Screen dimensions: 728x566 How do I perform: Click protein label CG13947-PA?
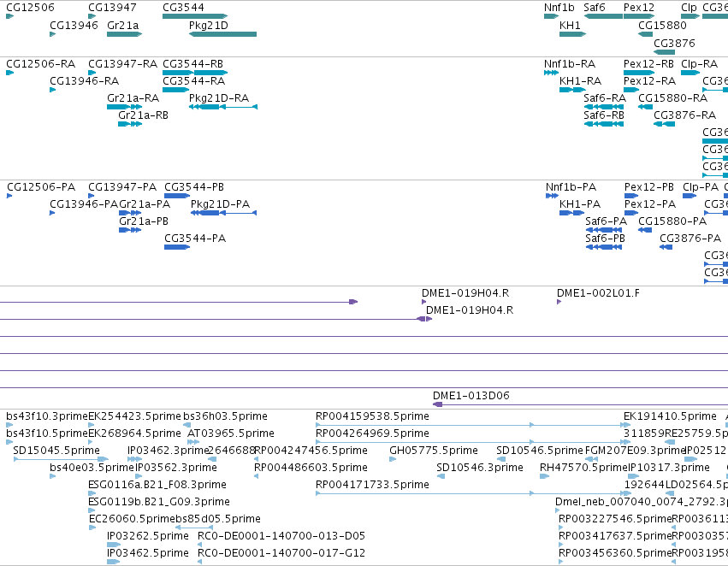pos(122,187)
